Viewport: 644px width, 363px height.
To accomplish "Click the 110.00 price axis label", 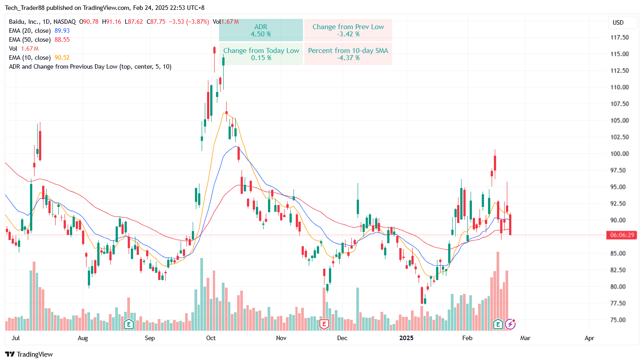I will tap(620, 87).
